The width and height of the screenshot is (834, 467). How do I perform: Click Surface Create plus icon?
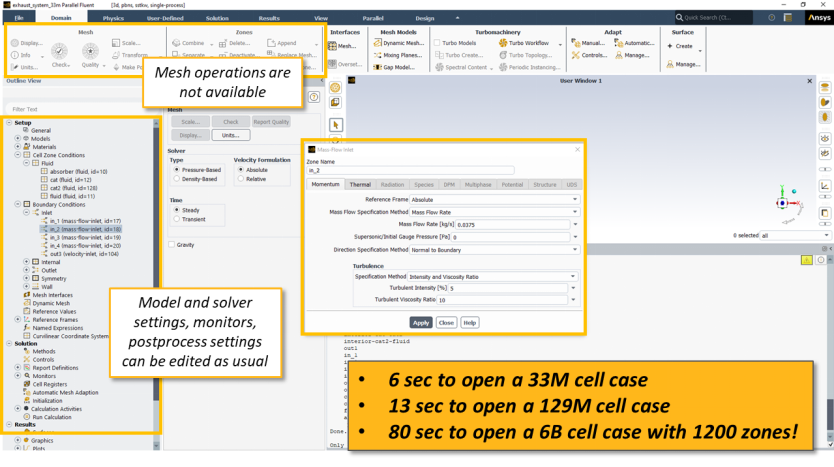670,46
